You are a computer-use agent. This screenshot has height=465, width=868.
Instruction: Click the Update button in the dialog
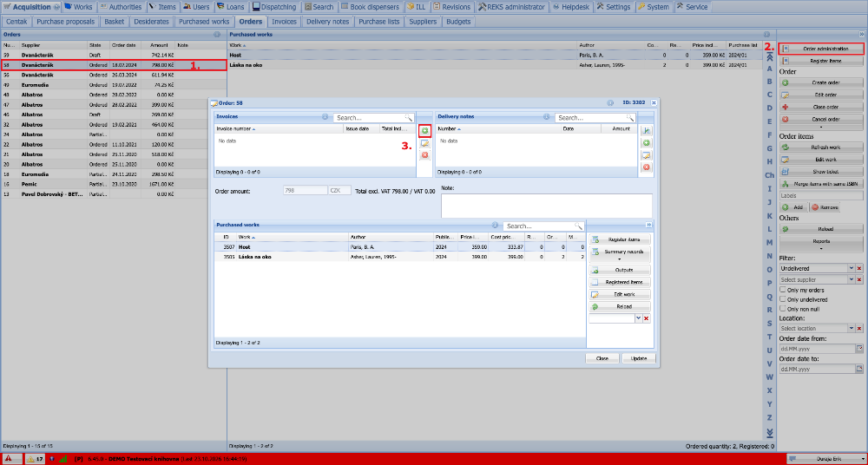coord(639,358)
